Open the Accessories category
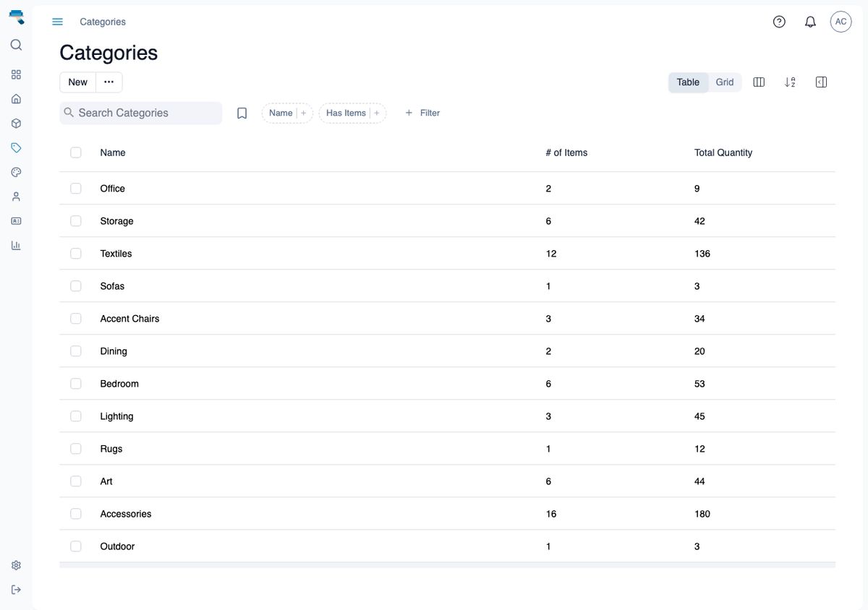This screenshot has width=868, height=610. [x=126, y=514]
